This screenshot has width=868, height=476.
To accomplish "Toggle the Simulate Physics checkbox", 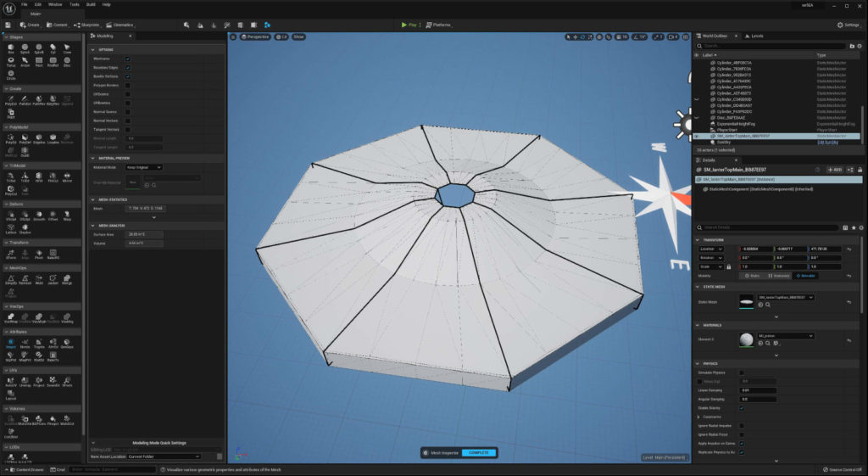I will pos(742,373).
